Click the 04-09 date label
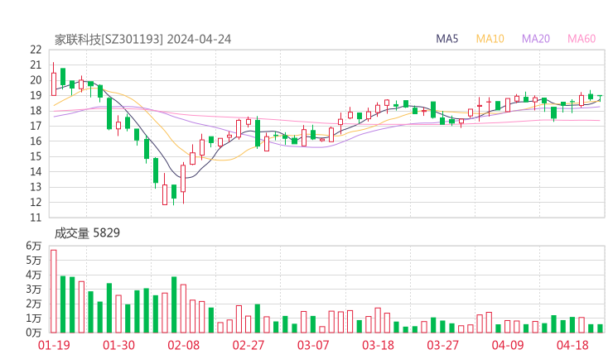613x364 pixels. (508, 345)
